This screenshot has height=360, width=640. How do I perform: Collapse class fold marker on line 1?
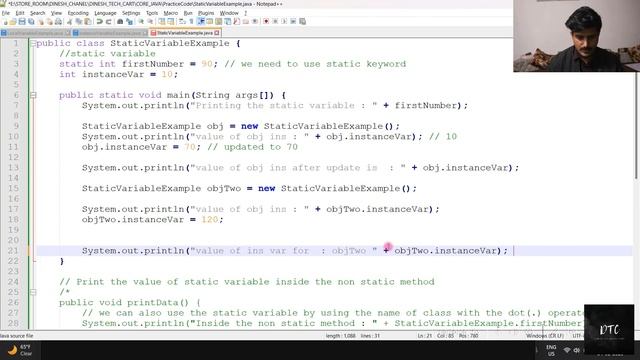(33, 43)
